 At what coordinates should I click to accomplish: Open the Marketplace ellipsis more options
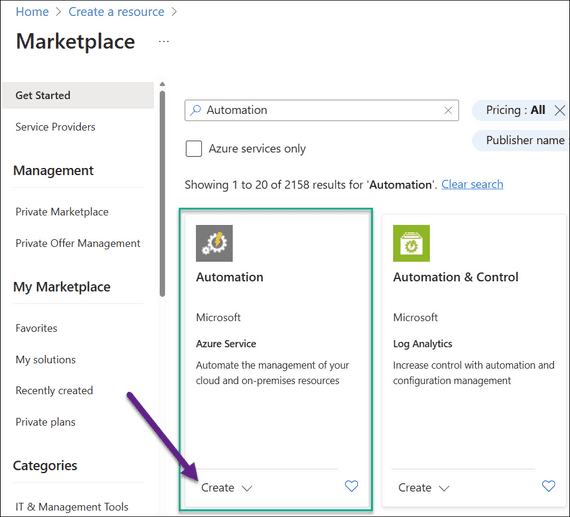point(164,41)
